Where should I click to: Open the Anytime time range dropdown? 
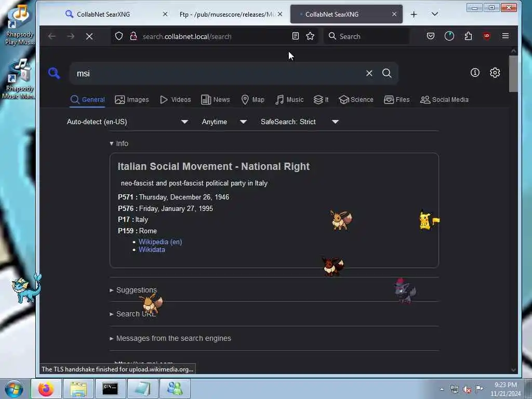pos(224,122)
